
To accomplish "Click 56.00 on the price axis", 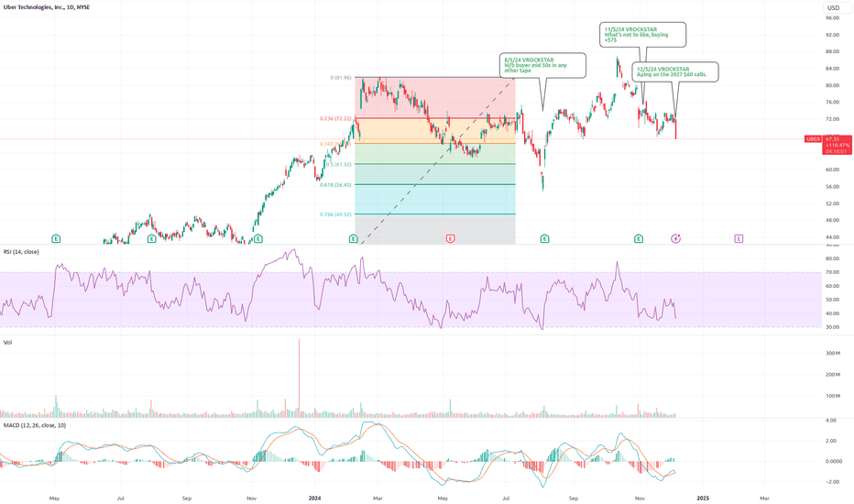I will [x=832, y=186].
